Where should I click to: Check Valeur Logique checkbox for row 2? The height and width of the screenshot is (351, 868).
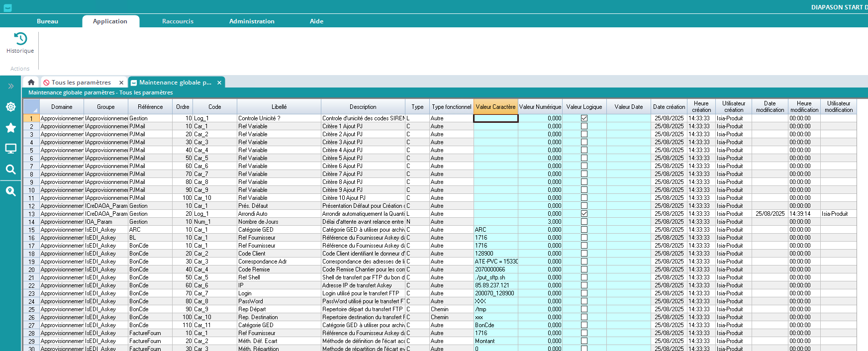click(584, 126)
